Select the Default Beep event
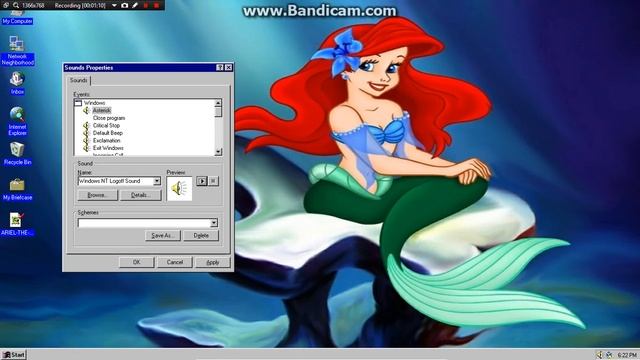 (108, 133)
